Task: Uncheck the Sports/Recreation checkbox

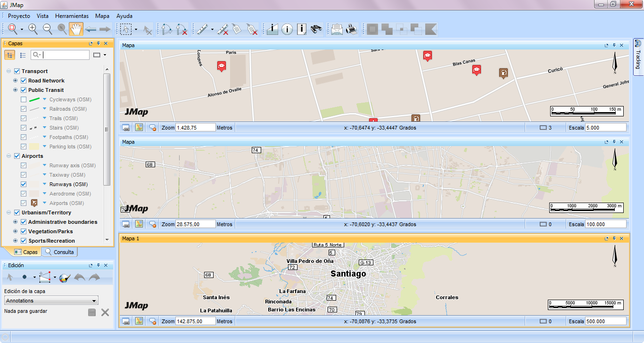Action: tap(24, 241)
